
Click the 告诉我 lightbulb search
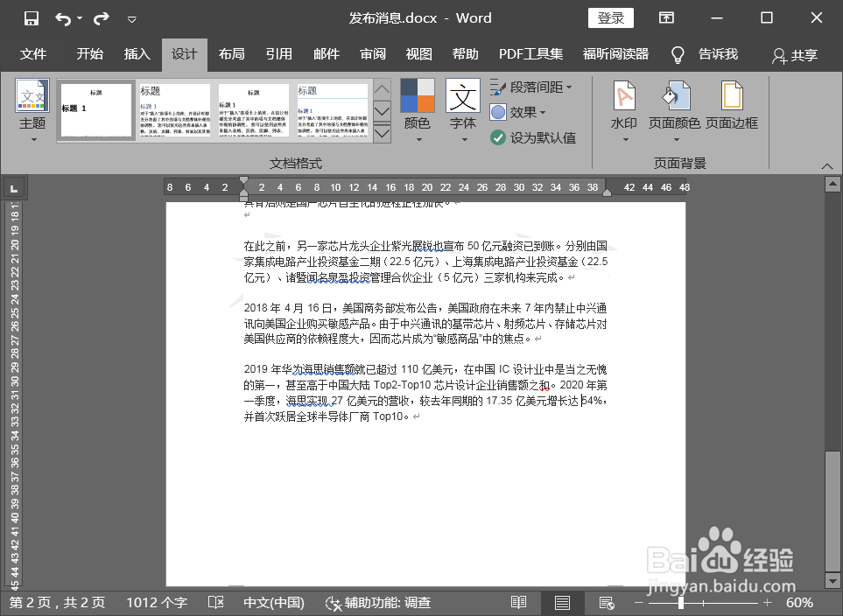705,54
